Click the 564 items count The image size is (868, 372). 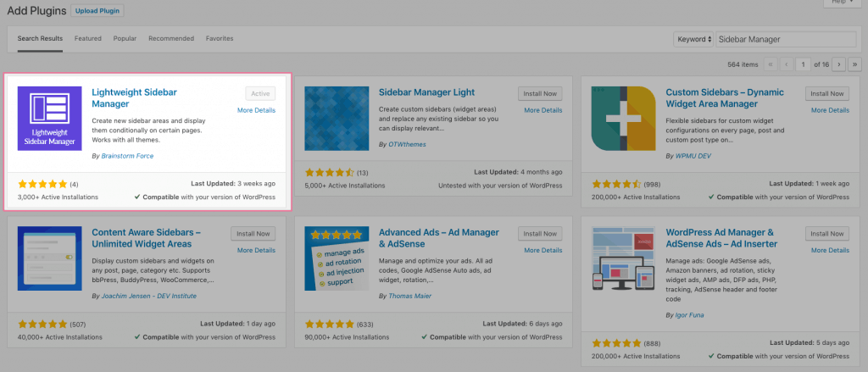tap(743, 64)
